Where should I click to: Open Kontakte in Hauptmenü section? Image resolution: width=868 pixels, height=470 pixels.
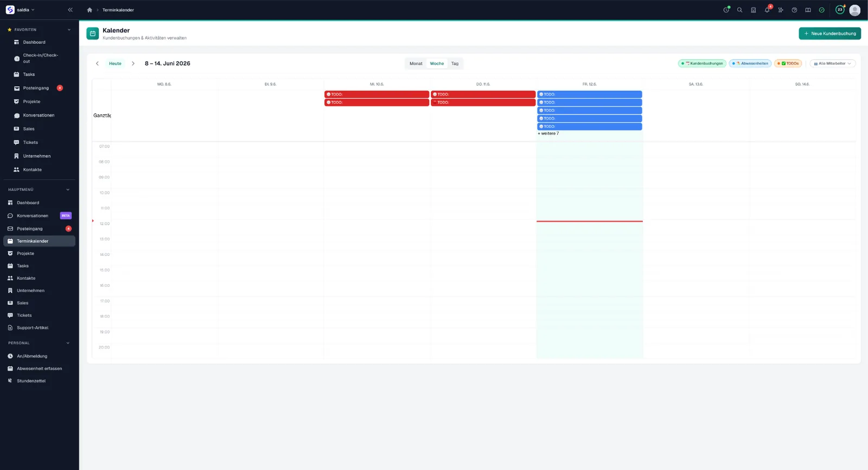(39, 279)
